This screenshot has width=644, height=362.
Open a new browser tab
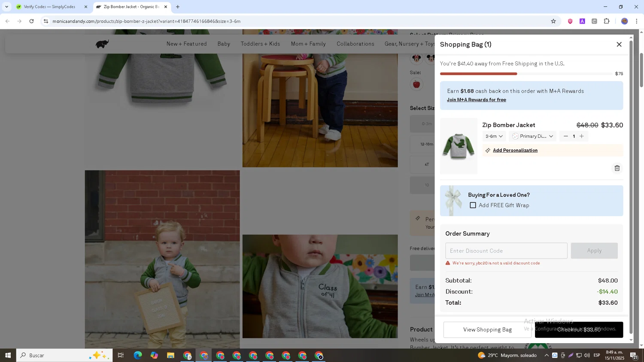(178, 7)
